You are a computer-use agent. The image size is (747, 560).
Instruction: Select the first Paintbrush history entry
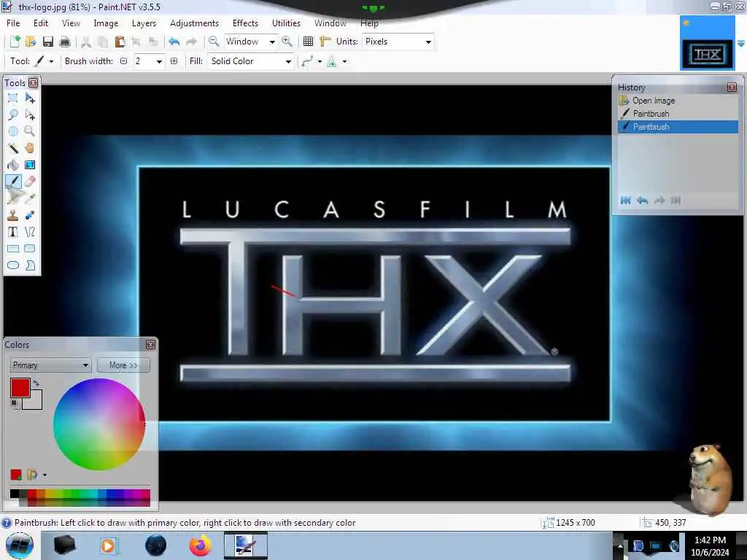[x=678, y=113]
